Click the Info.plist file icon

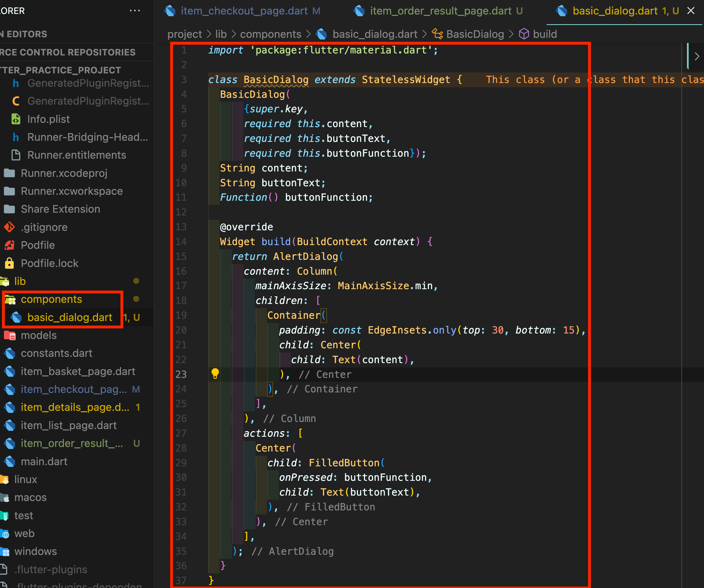pyautogui.click(x=16, y=119)
